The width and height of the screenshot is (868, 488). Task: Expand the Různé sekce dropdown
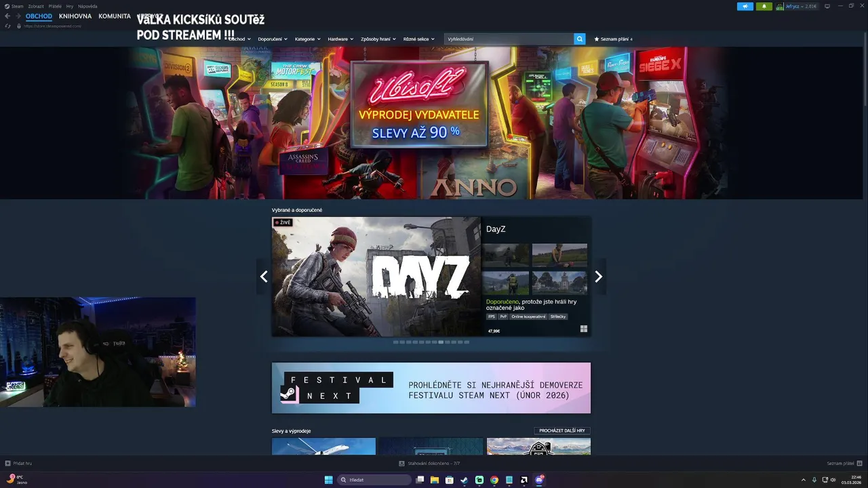click(418, 39)
